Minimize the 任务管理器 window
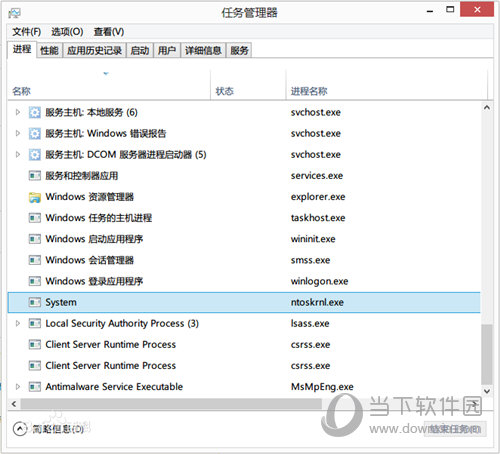Screen dimensions: 500x454 [x=430, y=11]
